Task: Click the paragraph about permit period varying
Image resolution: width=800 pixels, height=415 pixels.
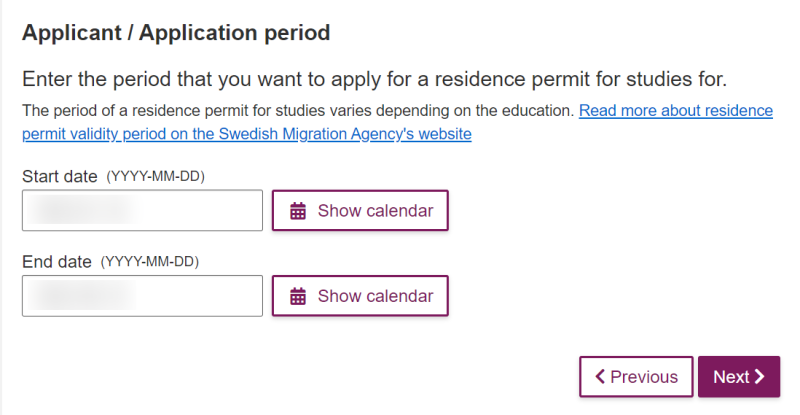Action: click(x=298, y=111)
